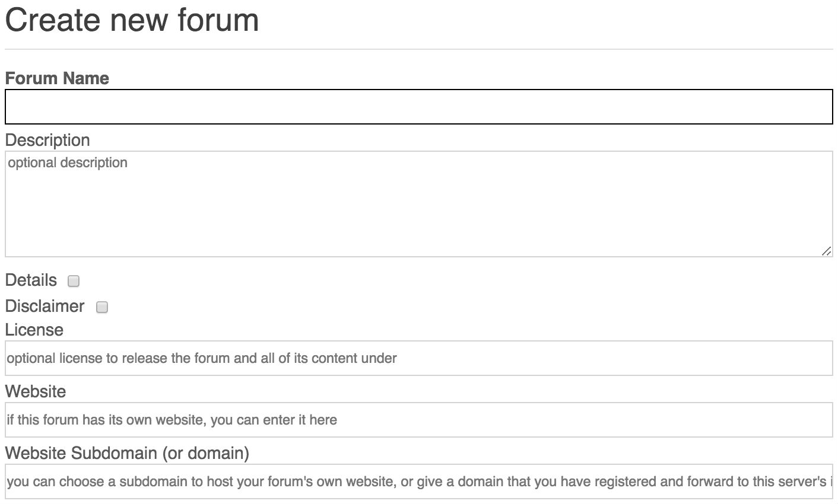The width and height of the screenshot is (838, 504).
Task: Click into the License input field
Action: (418, 358)
